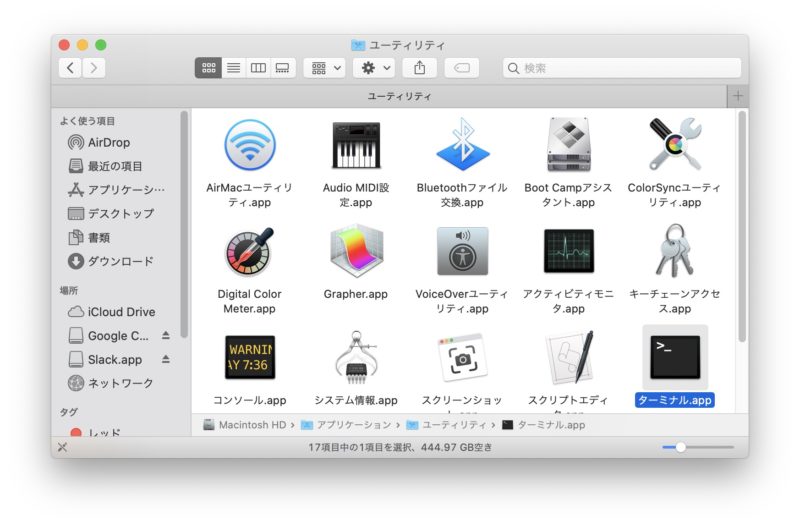The width and height of the screenshot is (800, 526).
Task: Click the ユーティリティ folder title icon
Action: (x=358, y=45)
